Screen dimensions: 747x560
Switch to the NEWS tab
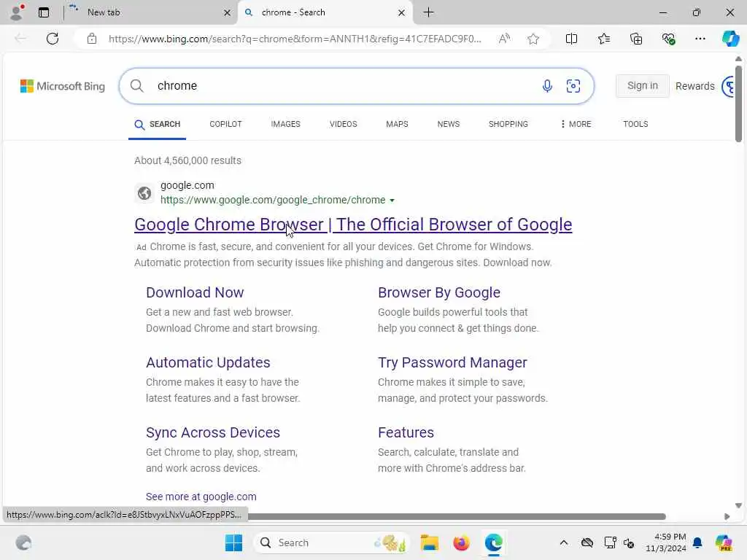pos(449,124)
